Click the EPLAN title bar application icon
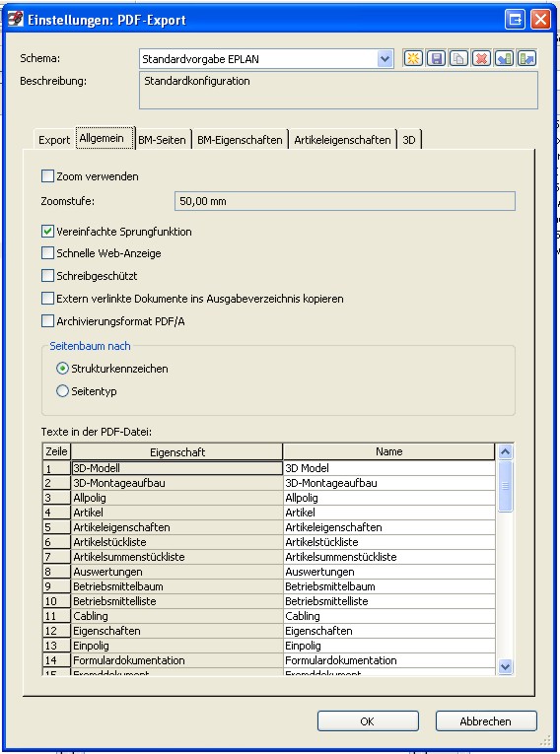This screenshot has width=560, height=754. [15, 19]
